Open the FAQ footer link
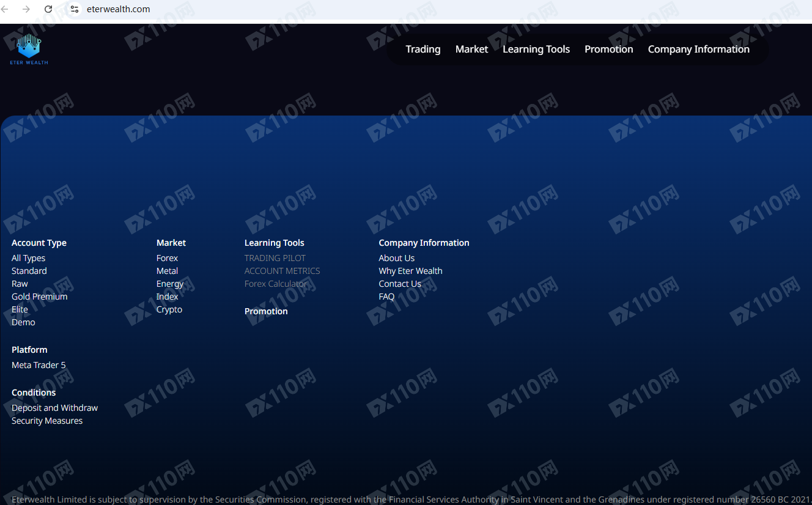Screen dimensions: 812x505 [x=386, y=297]
